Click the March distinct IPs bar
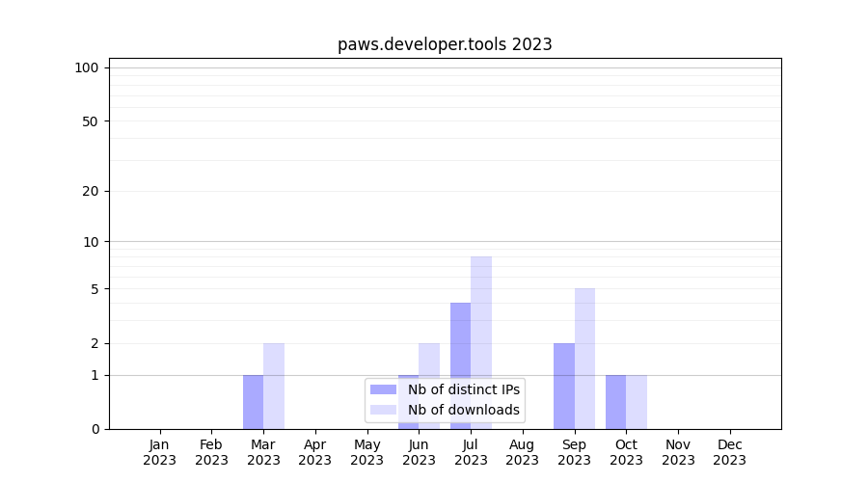This screenshot has height=482, width=868. pos(253,402)
